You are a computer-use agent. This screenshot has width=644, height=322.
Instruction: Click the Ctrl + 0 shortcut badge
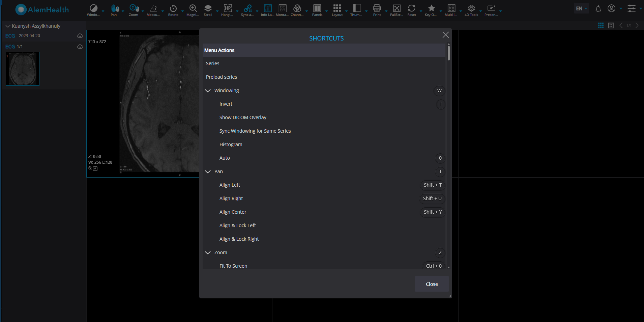(x=434, y=266)
